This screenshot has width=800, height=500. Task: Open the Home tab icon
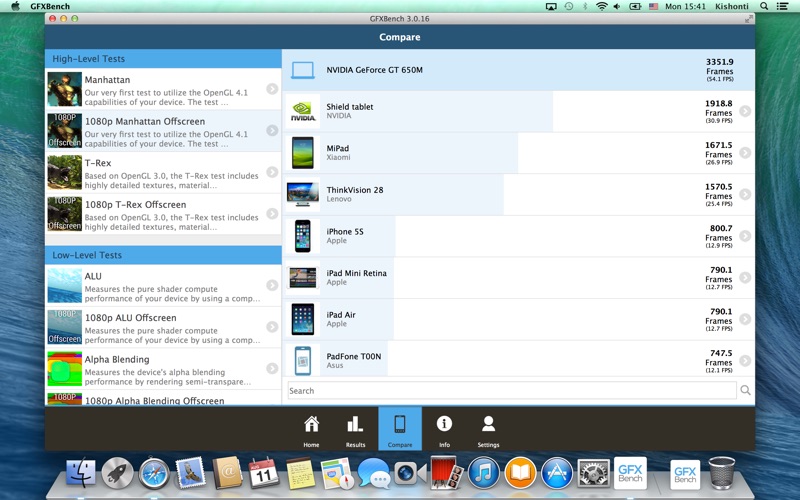pos(311,429)
